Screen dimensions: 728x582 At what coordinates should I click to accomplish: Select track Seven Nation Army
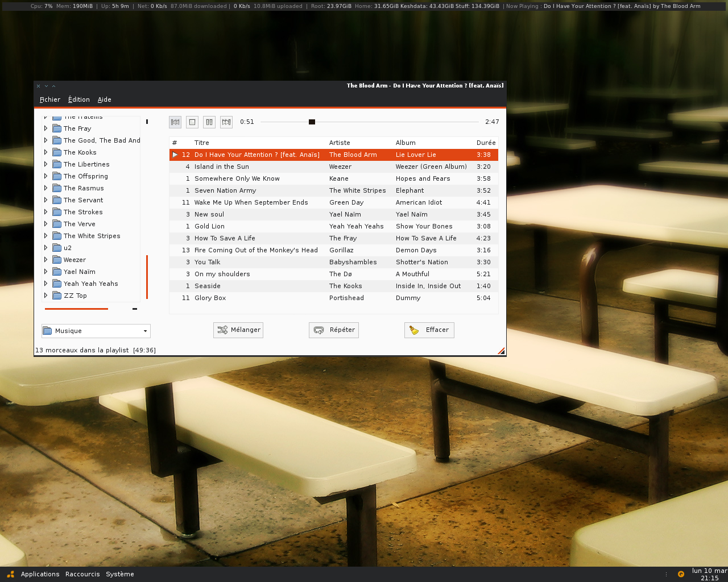click(x=333, y=190)
